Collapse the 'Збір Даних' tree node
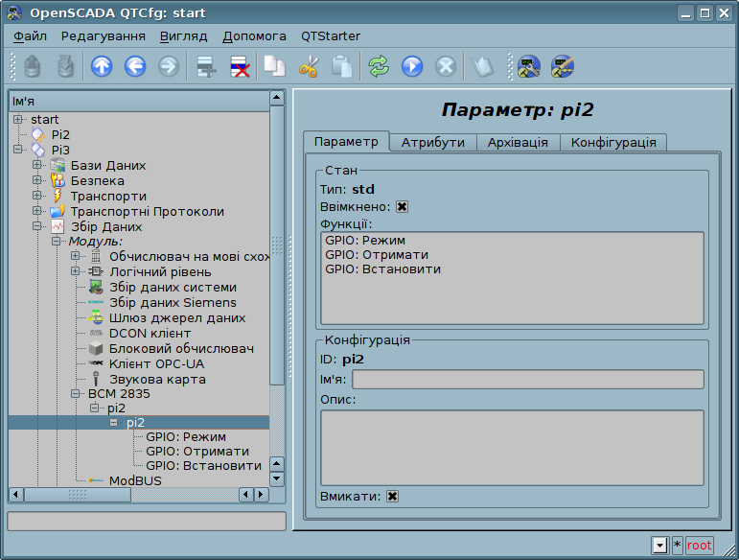The width and height of the screenshot is (739, 560). pos(37,227)
